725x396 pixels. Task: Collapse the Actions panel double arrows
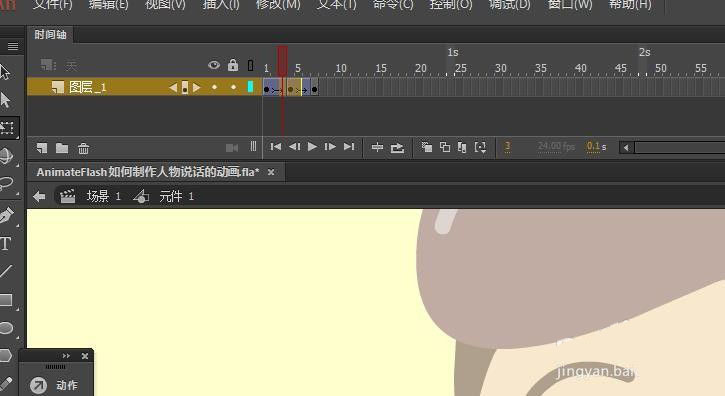(x=66, y=356)
